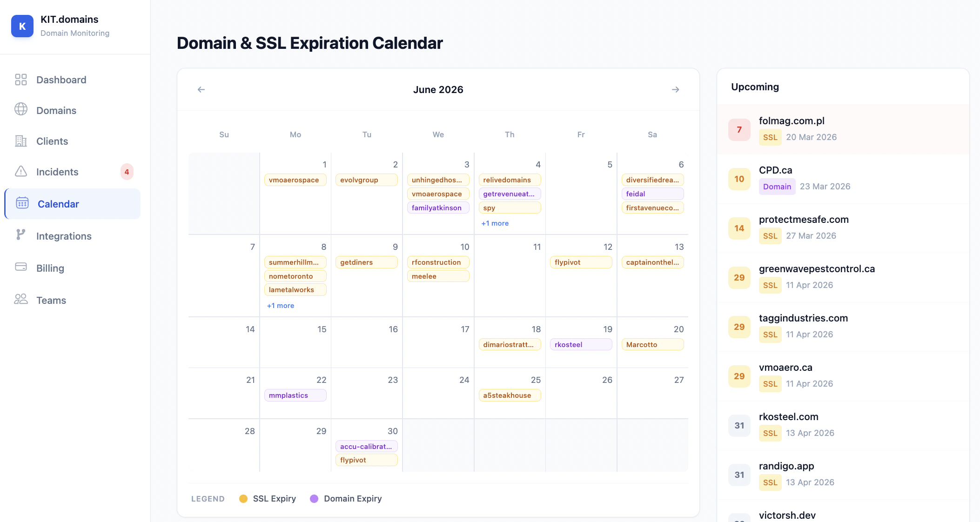
Task: Go to previous month with left arrow
Action: tap(201, 89)
